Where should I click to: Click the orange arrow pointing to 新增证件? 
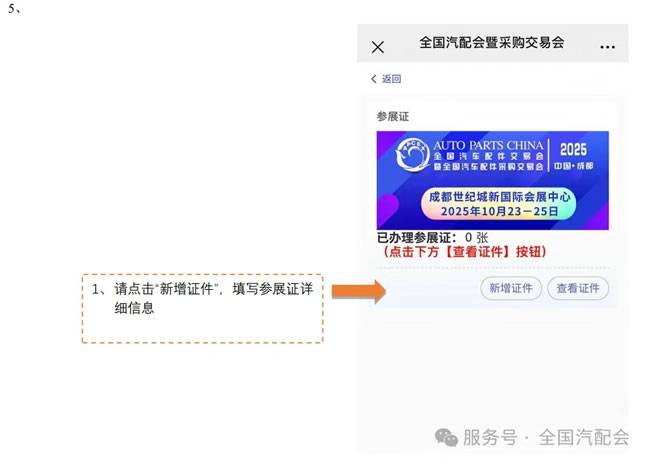click(x=359, y=291)
